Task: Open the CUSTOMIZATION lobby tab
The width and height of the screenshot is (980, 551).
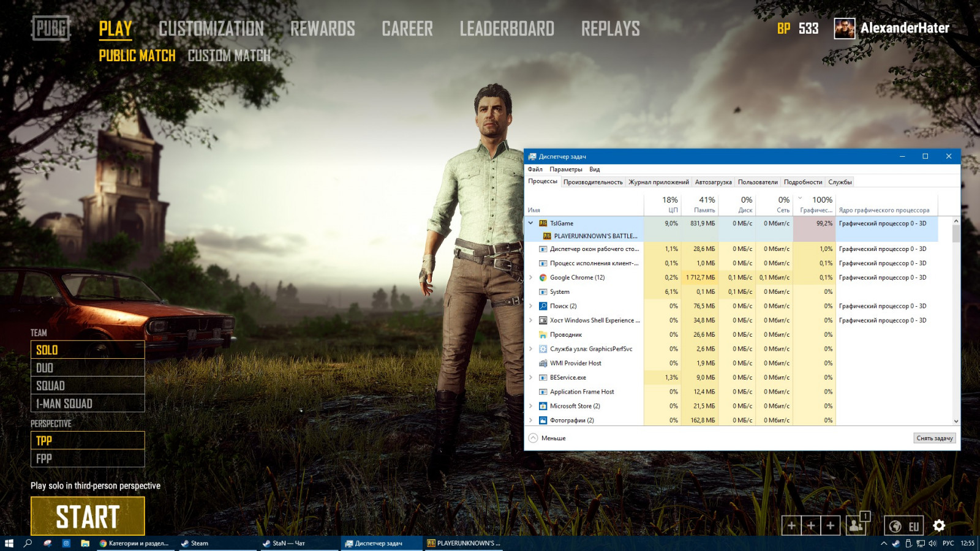Action: [x=211, y=29]
